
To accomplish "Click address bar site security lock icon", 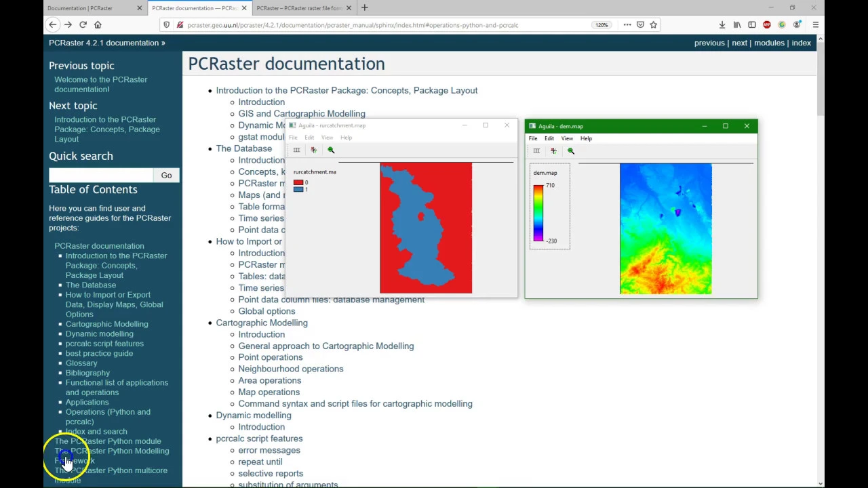I will [x=180, y=25].
